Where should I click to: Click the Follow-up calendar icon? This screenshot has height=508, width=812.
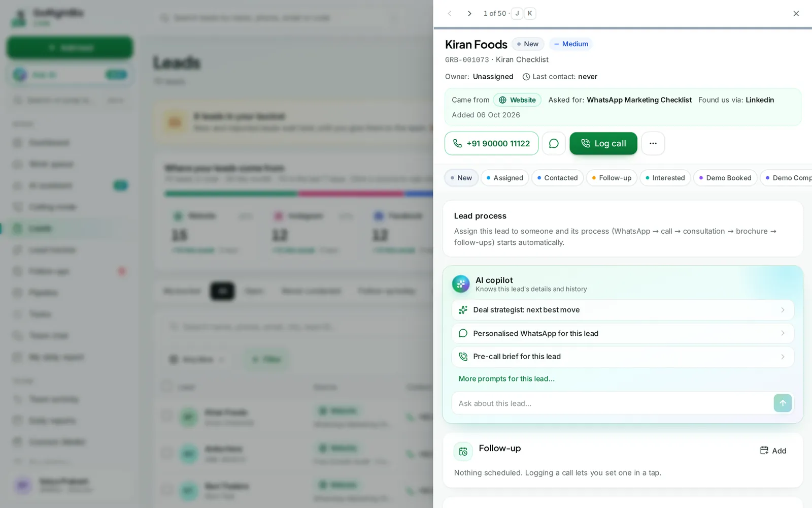[x=463, y=451]
